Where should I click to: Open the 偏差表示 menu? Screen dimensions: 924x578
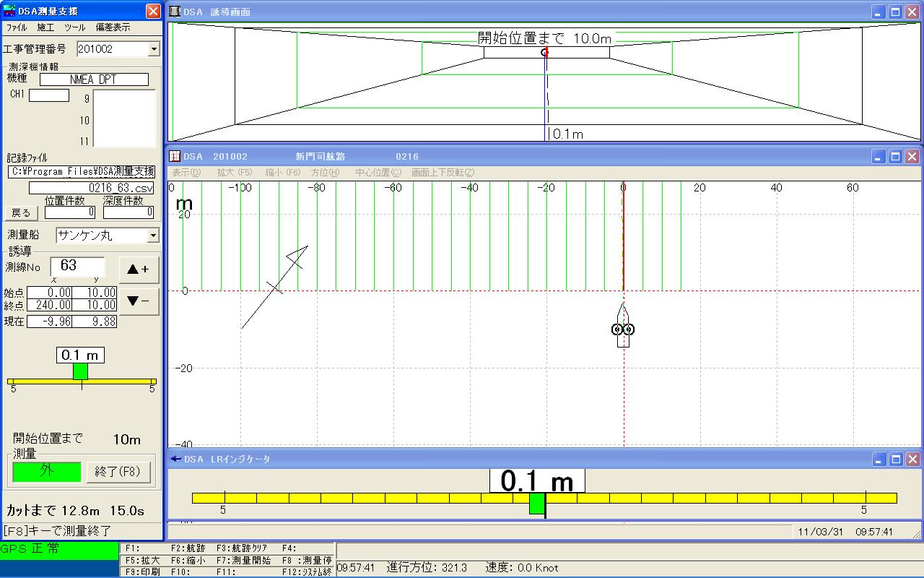coord(113,27)
